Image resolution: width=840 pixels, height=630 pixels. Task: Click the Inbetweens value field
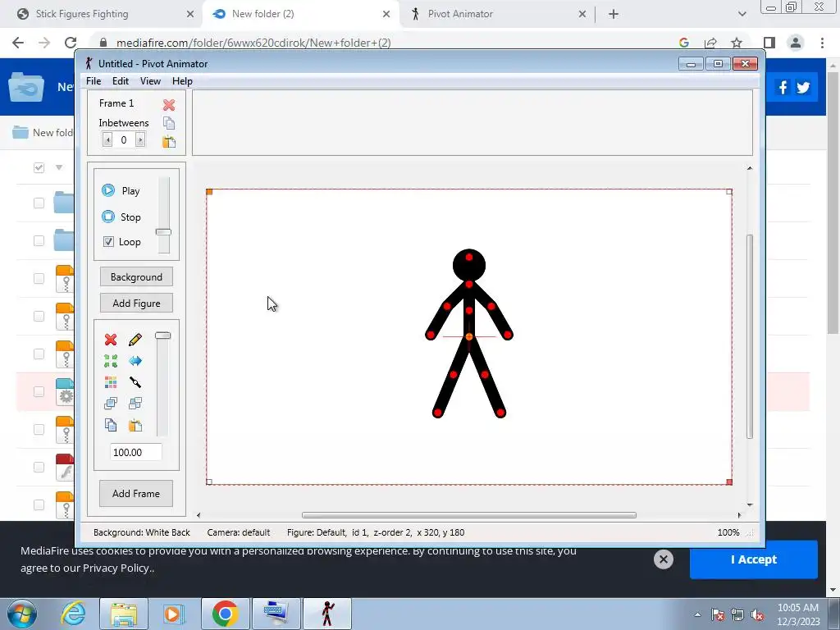tap(124, 139)
